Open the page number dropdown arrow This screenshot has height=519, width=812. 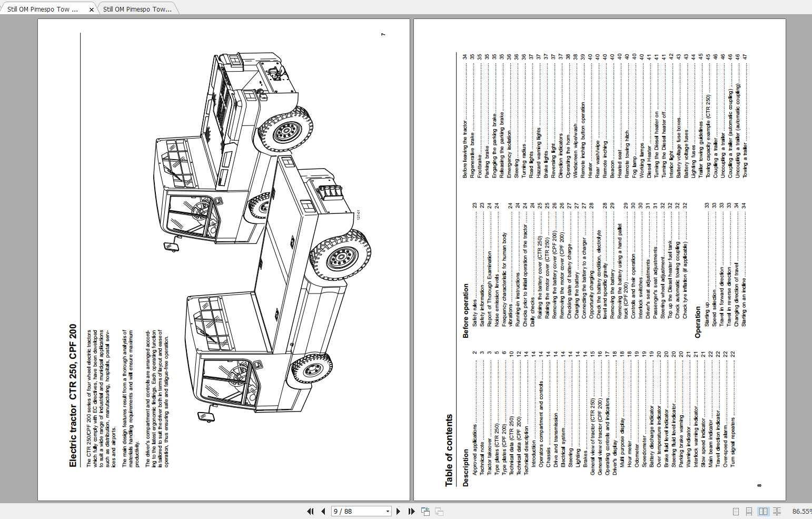tap(388, 511)
